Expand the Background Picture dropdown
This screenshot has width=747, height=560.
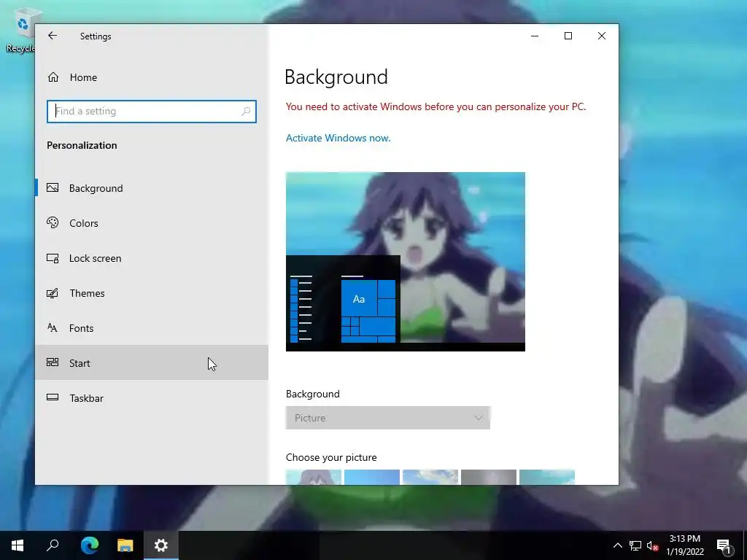point(388,418)
